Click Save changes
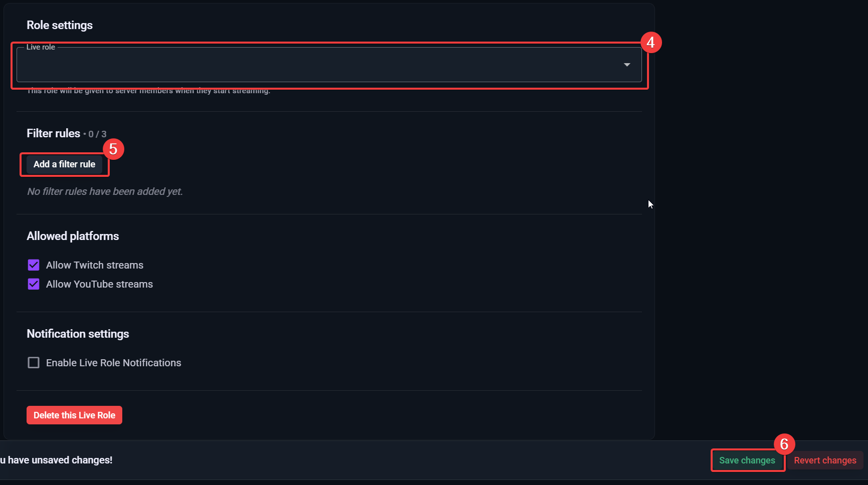The width and height of the screenshot is (868, 485). [747, 460]
